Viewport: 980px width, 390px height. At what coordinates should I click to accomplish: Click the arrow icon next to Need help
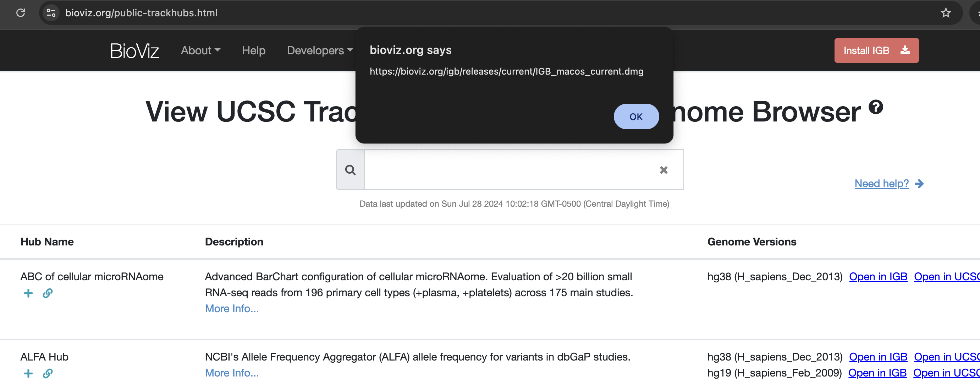[x=920, y=184]
